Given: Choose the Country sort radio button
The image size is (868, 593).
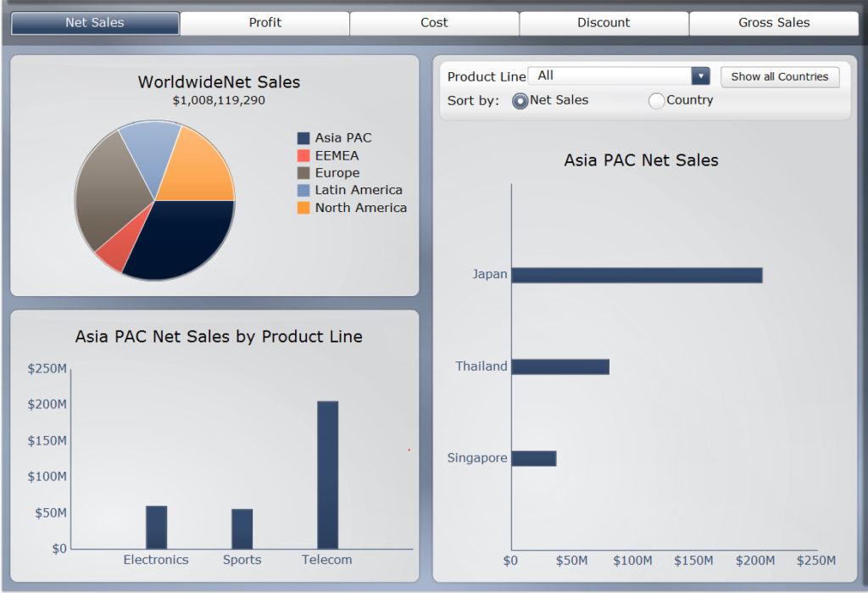Looking at the screenshot, I should (x=656, y=101).
